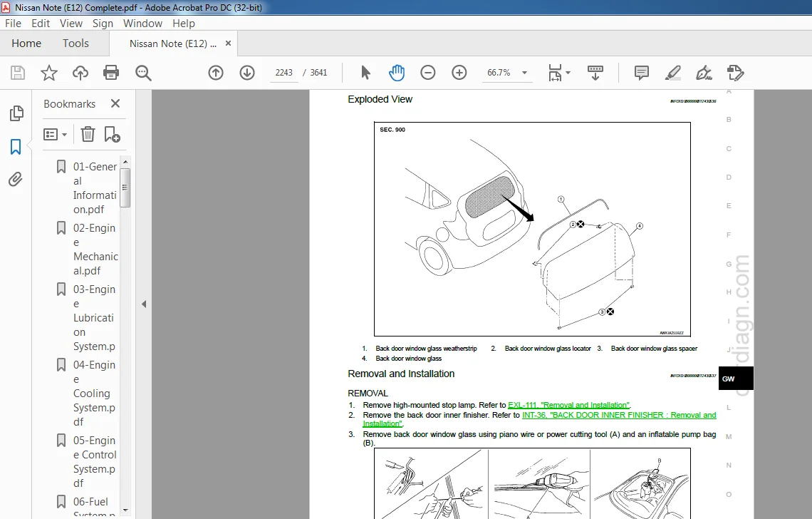The height and width of the screenshot is (519, 812).
Task: Click the Save file icon
Action: coord(18,73)
